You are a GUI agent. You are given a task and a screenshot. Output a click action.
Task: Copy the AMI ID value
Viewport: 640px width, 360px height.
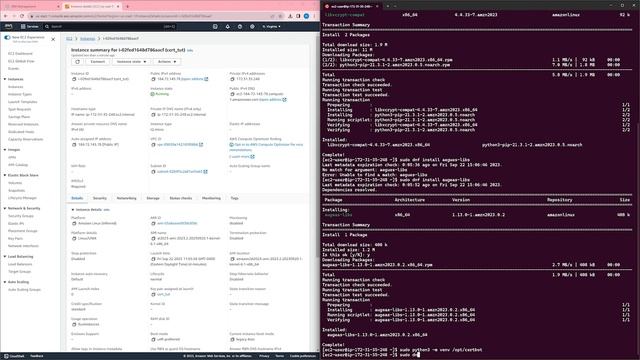pos(153,224)
